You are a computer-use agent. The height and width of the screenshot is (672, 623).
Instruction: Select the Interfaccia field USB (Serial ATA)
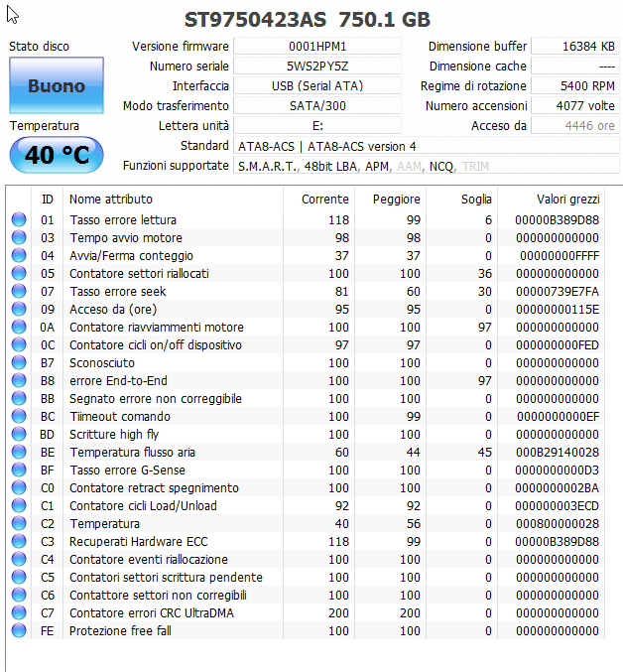tap(317, 85)
